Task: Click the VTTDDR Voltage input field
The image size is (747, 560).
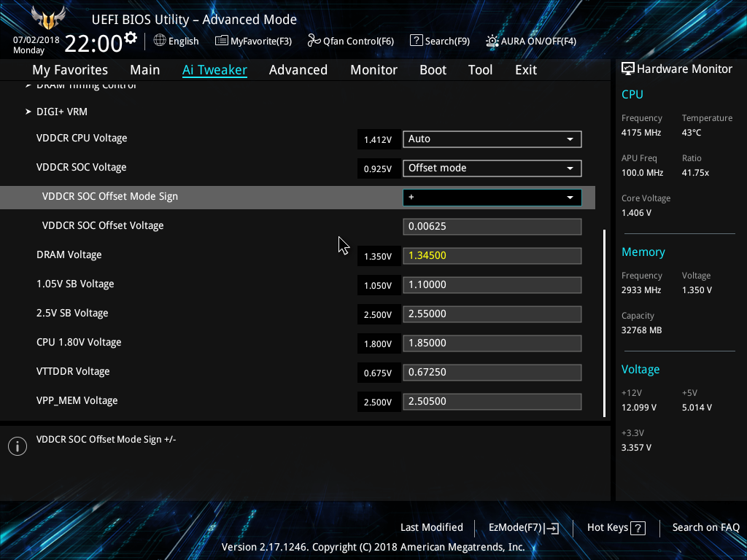Action: [x=492, y=373]
